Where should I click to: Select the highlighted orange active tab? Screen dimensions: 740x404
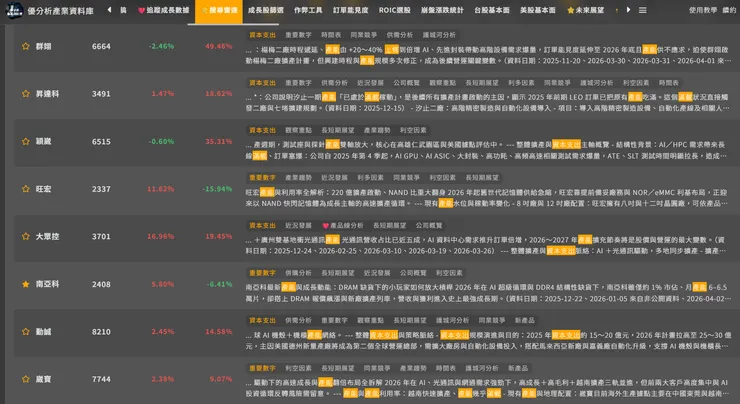[x=219, y=10]
